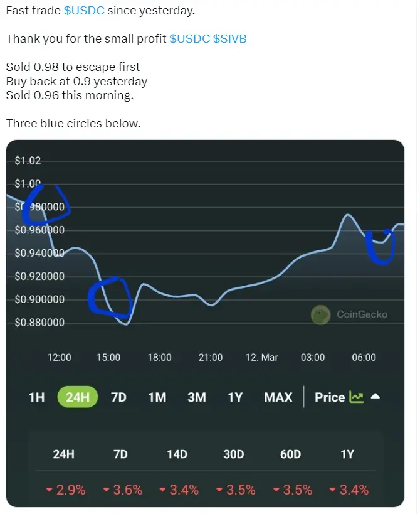Click the blue circle at chart bottom

[x=110, y=297]
